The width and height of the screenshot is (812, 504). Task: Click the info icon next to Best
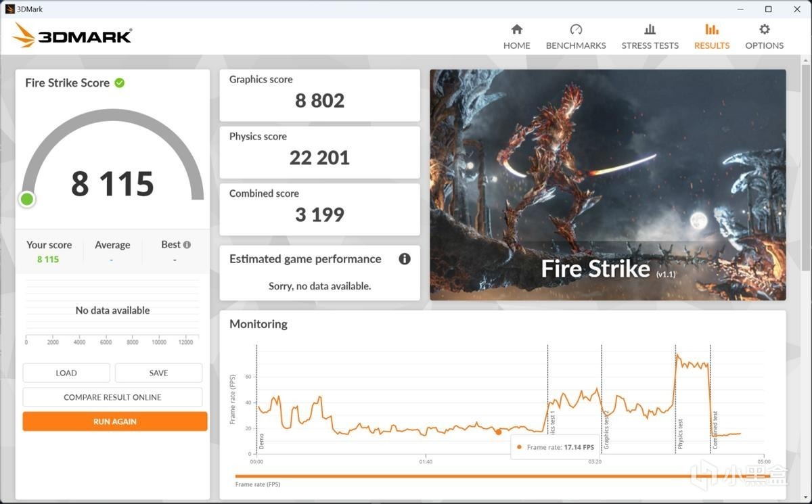click(x=187, y=245)
